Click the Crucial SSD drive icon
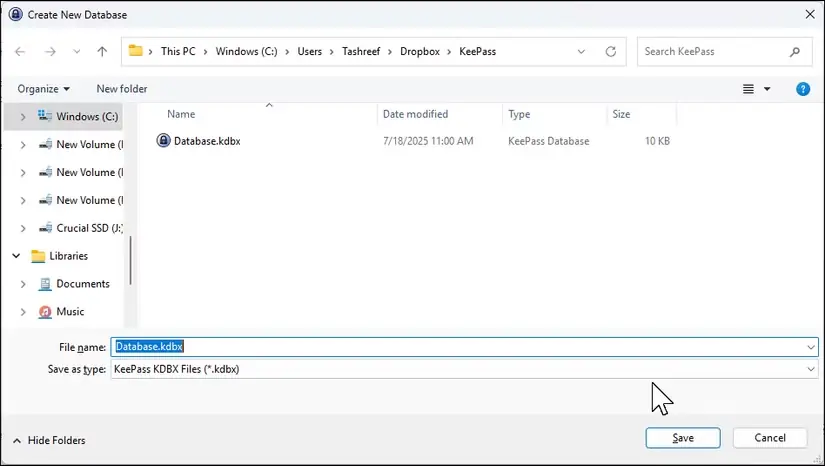The image size is (825, 466). point(45,228)
